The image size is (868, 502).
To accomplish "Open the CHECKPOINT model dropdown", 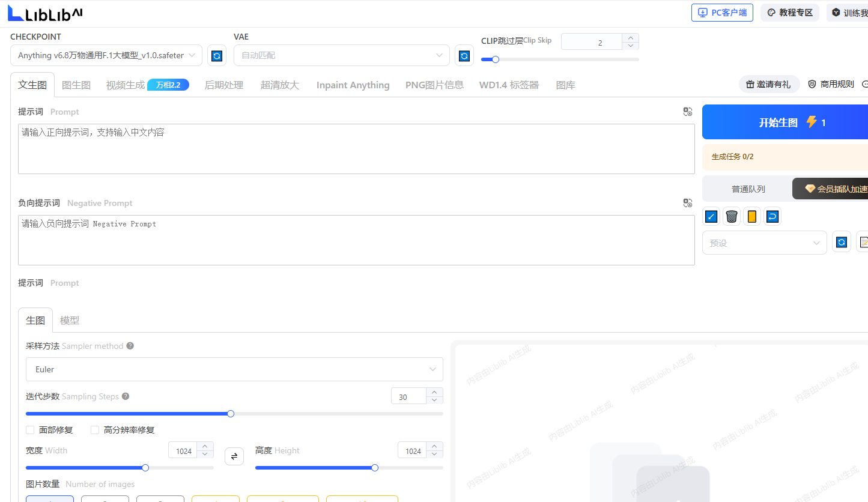I will (106, 55).
